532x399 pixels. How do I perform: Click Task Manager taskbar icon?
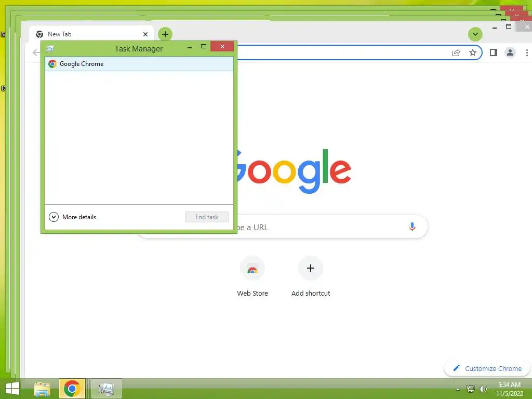(x=106, y=389)
